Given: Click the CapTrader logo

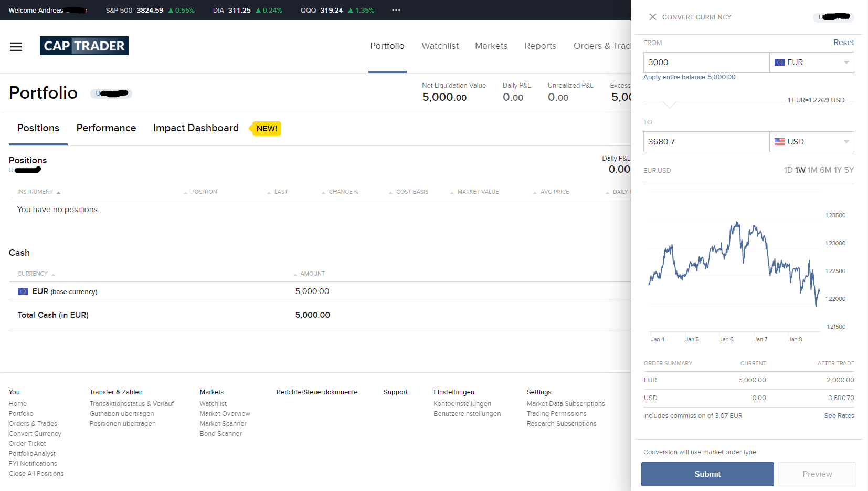Looking at the screenshot, I should pyautogui.click(x=84, y=46).
